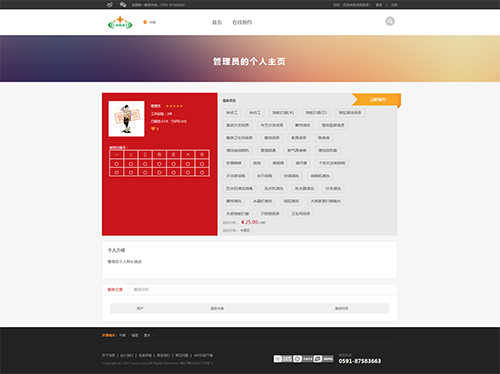Click the five-star rating icons

pyautogui.click(x=174, y=106)
